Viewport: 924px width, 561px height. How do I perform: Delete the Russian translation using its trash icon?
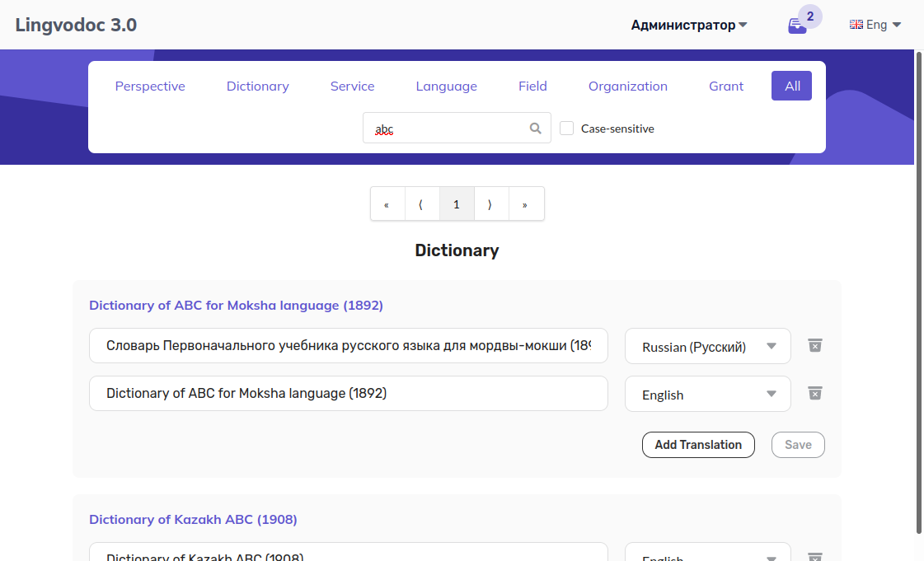tap(814, 345)
